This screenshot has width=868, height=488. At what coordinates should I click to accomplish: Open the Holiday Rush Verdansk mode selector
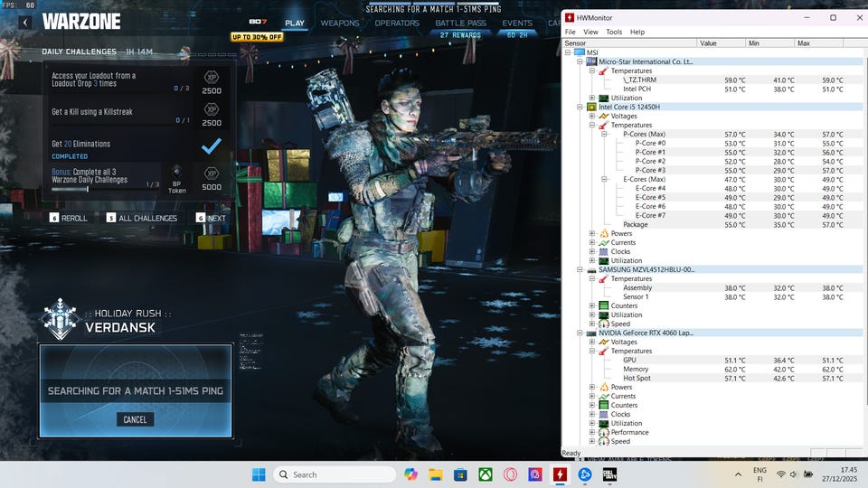pyautogui.click(x=108, y=320)
